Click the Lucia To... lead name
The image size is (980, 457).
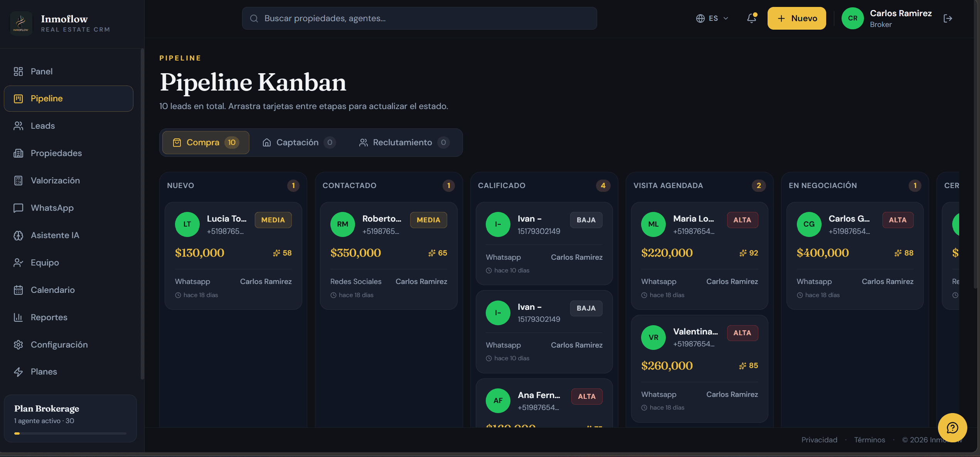(x=227, y=219)
